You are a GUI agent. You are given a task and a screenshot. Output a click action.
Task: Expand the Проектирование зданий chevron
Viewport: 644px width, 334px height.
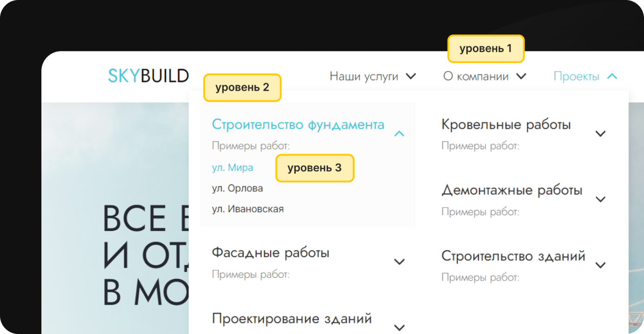pos(399,328)
